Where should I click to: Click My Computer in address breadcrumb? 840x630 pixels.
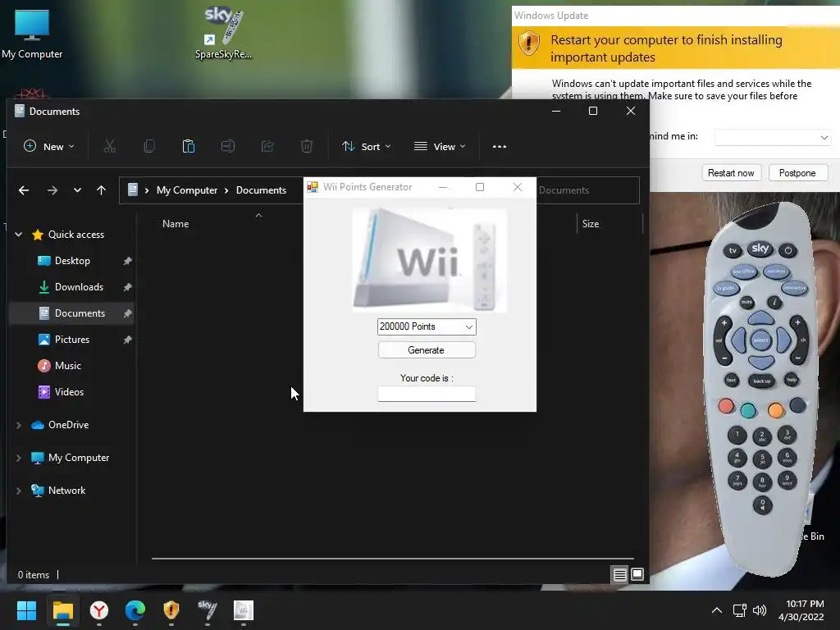[x=187, y=190]
